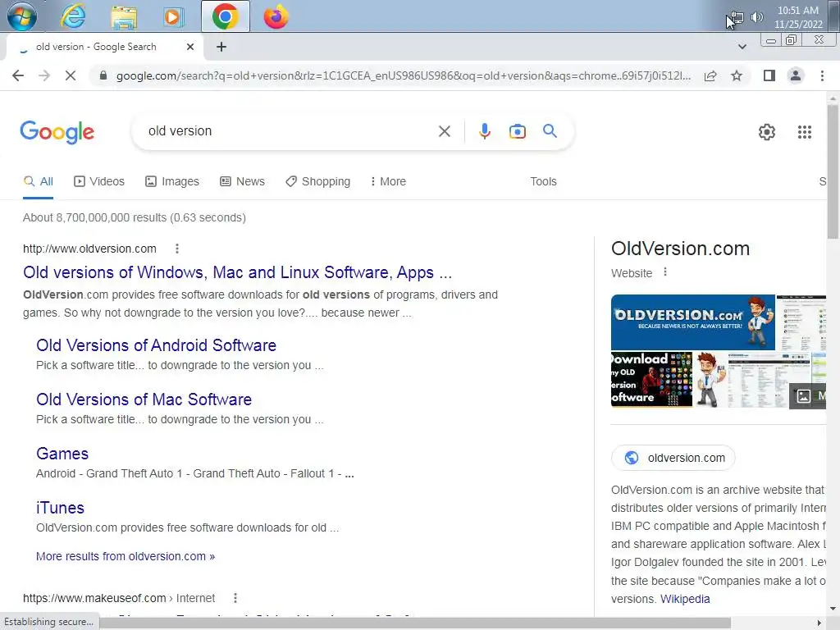Open the Tools search options
This screenshot has height=630, width=840.
tap(543, 181)
